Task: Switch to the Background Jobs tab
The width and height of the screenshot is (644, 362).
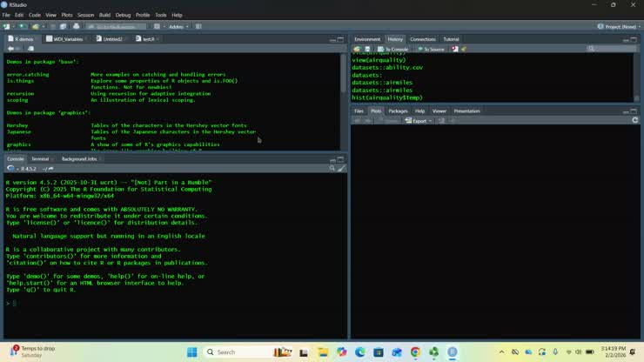Action: click(79, 159)
